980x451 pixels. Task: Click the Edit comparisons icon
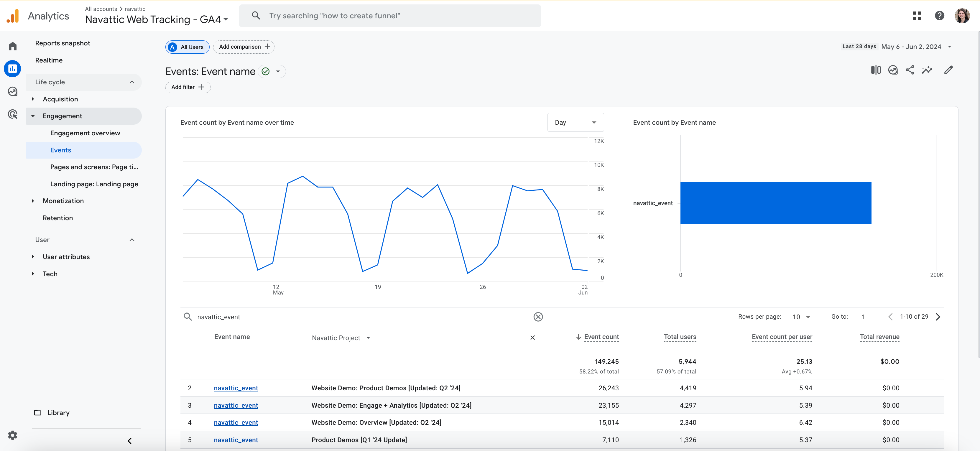876,70
